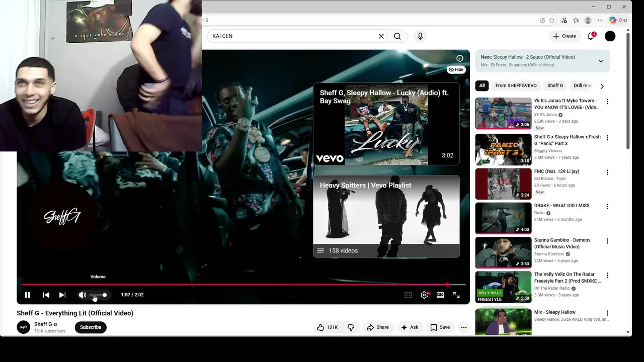
Task: Dislike the video
Action: pyautogui.click(x=351, y=327)
